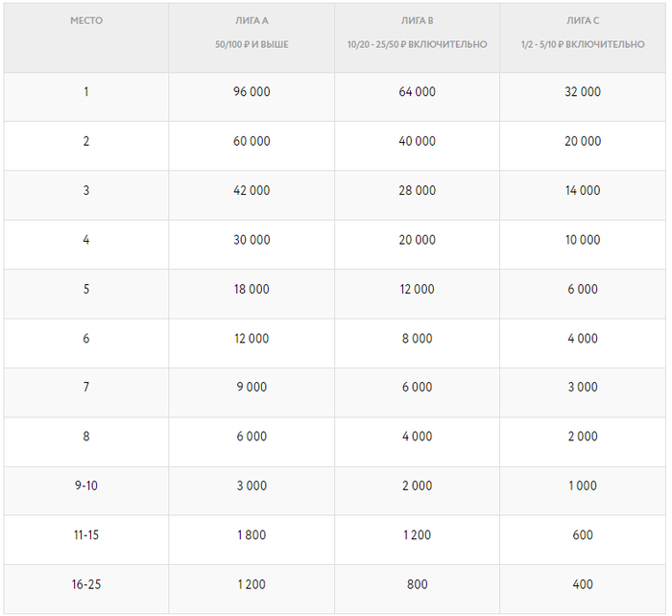
Task: Select the 64 000 cell in Лига B
Action: [417, 92]
